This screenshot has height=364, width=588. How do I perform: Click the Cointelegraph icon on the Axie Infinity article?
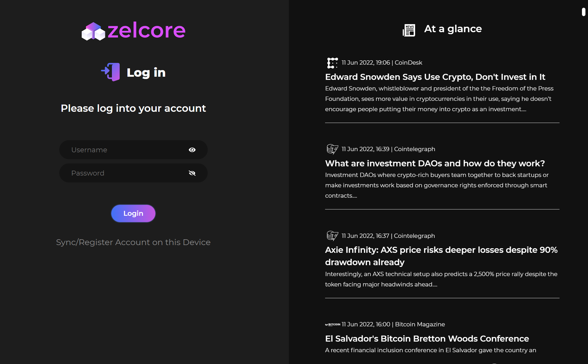click(x=332, y=236)
